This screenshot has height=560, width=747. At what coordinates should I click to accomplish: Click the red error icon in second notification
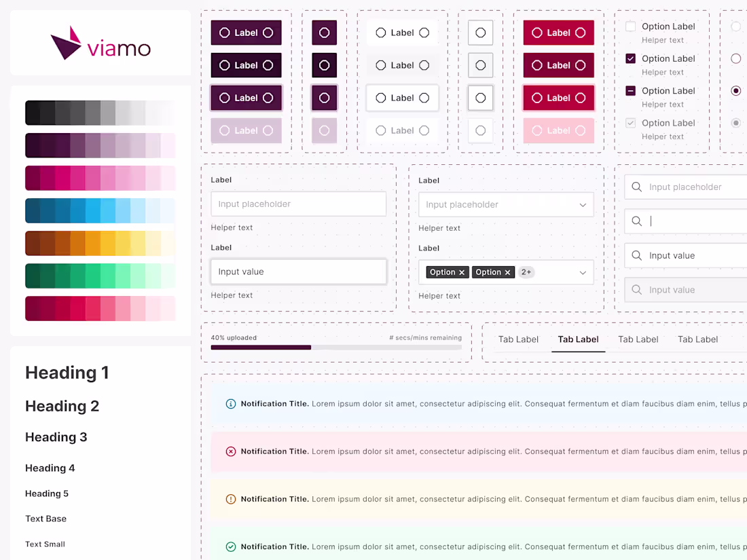click(231, 451)
